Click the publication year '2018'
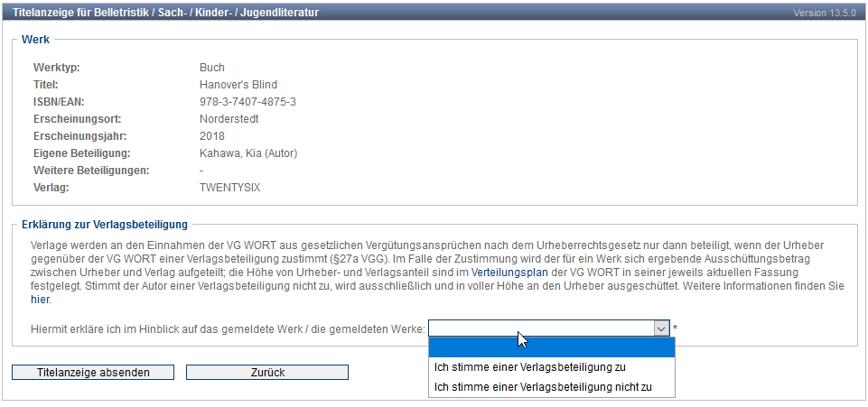Viewport: 868px width, 407px height. pyautogui.click(x=212, y=136)
